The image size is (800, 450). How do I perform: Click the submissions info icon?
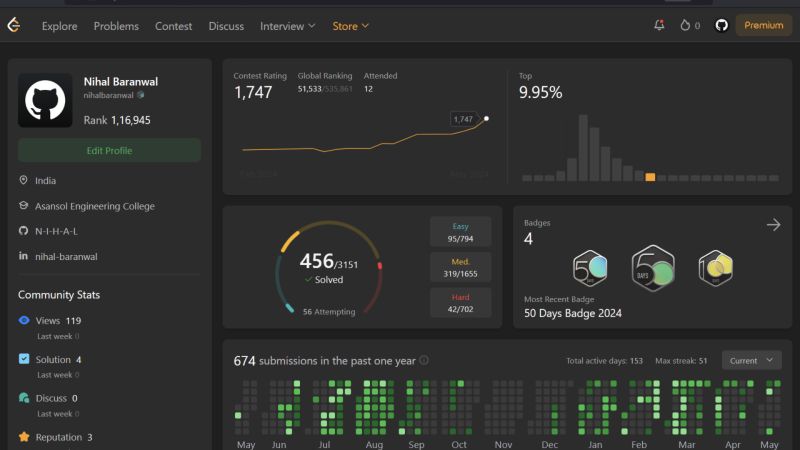coord(423,360)
